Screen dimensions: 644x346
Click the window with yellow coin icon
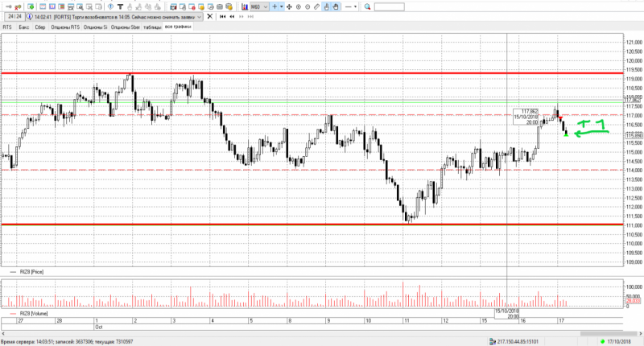[x=201, y=6]
